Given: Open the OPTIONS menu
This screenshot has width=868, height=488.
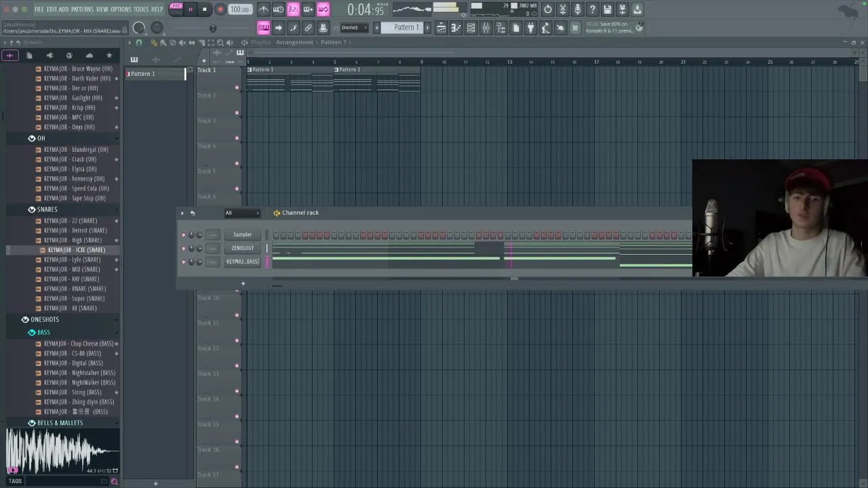Looking at the screenshot, I should (x=121, y=9).
